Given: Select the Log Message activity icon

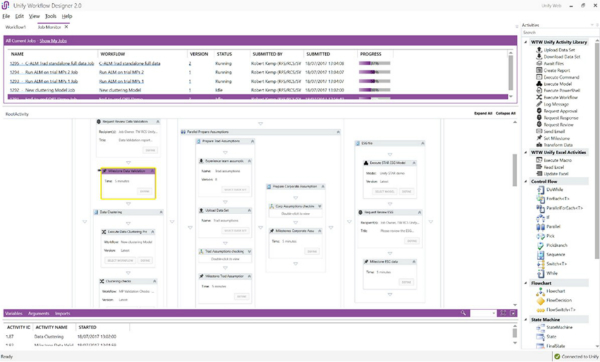Looking at the screenshot, I should click(539, 104).
